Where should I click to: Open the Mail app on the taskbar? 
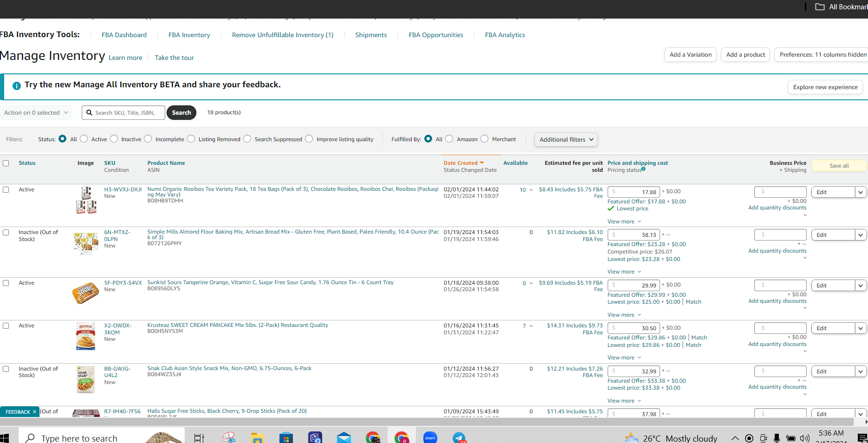tap(344, 438)
